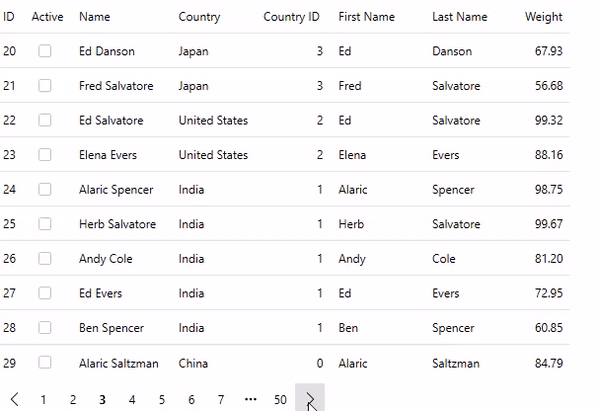This screenshot has height=411, width=600.
Task: Click the Weight column header
Action: pos(543,17)
